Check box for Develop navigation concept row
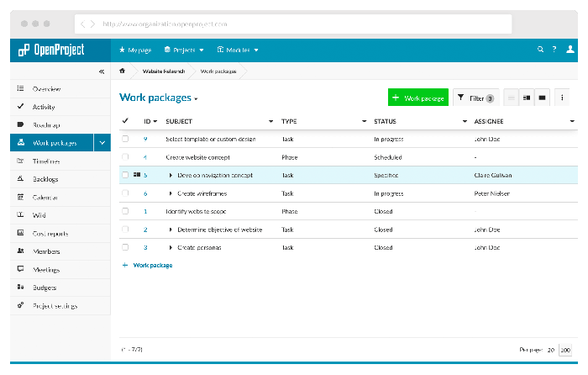This screenshot has width=588, height=375. 125,175
